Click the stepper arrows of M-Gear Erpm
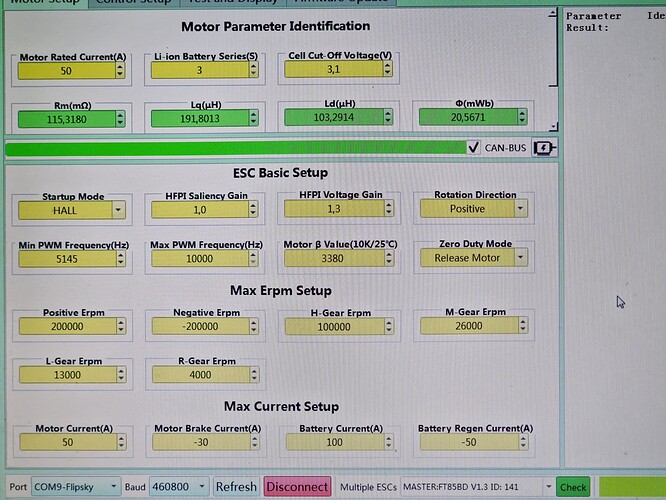 523,326
